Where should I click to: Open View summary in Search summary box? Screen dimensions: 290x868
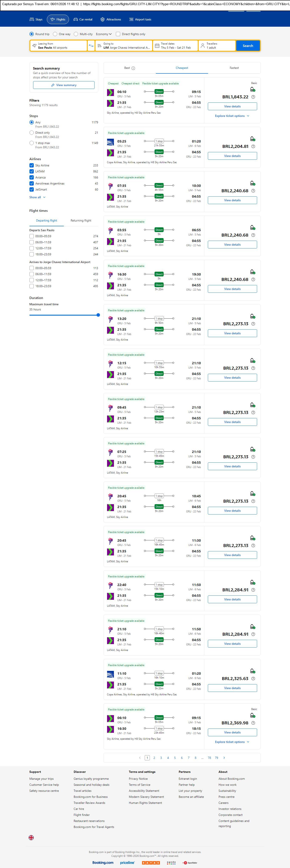click(64, 85)
